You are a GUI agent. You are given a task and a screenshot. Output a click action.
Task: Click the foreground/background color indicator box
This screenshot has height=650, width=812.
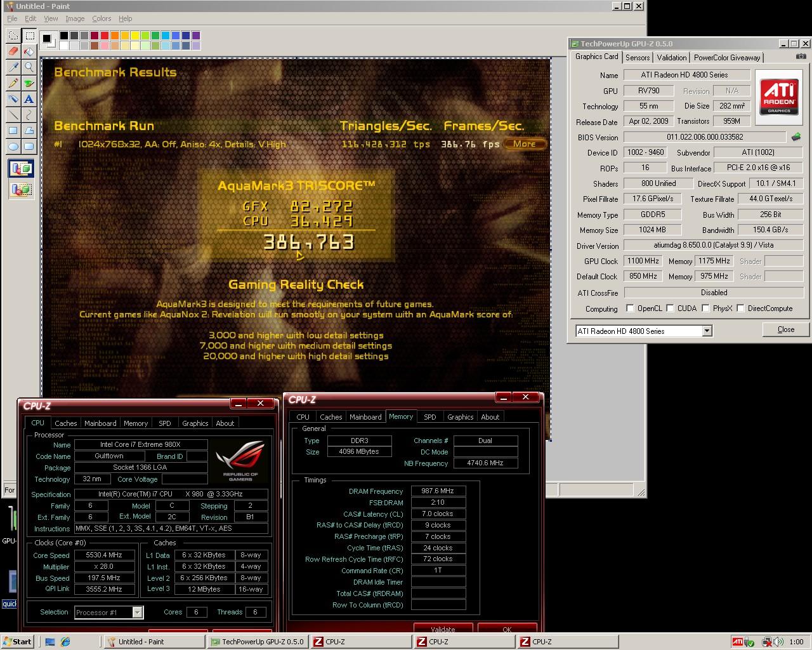tap(49, 41)
